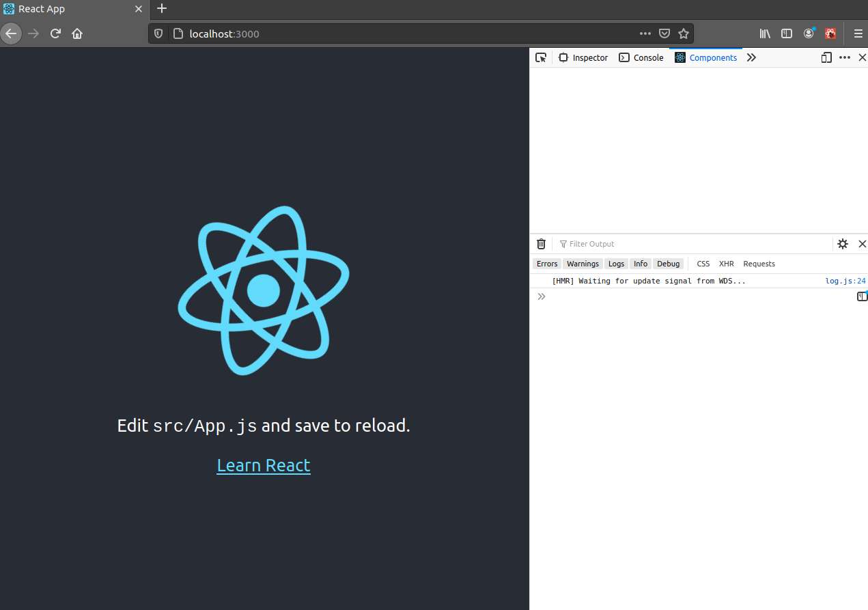The image size is (868, 610).
Task: Clear console output with trash icon
Action: 541,244
